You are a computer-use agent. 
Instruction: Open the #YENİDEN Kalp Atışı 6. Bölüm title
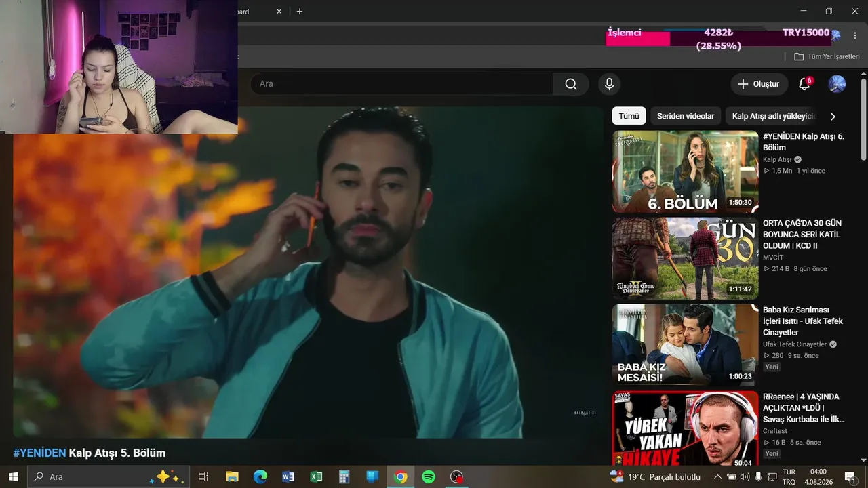[804, 142]
